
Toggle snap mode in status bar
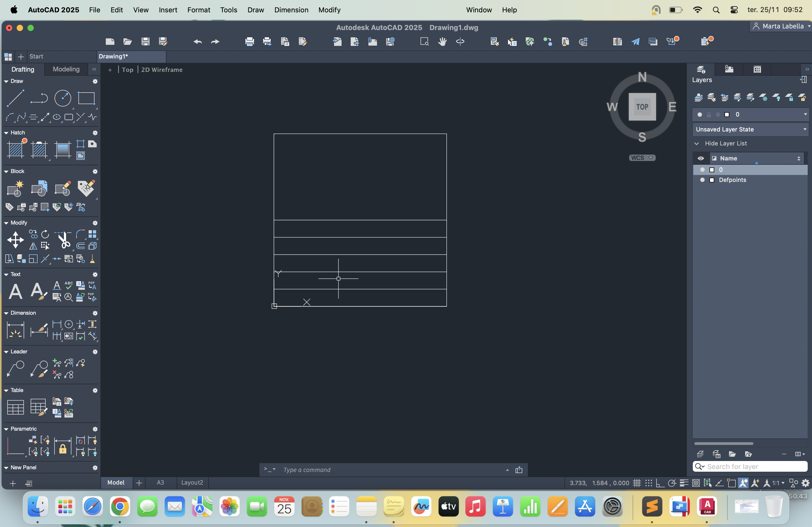click(648, 483)
